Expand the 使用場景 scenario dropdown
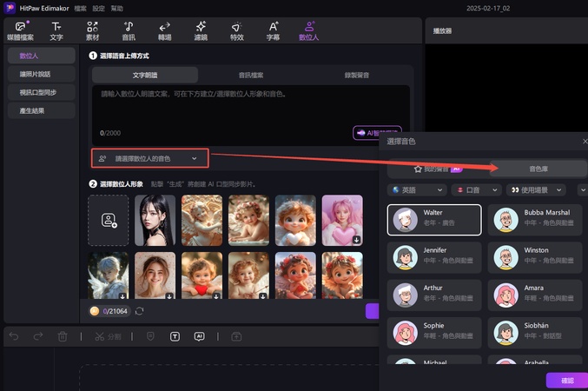 click(536, 190)
